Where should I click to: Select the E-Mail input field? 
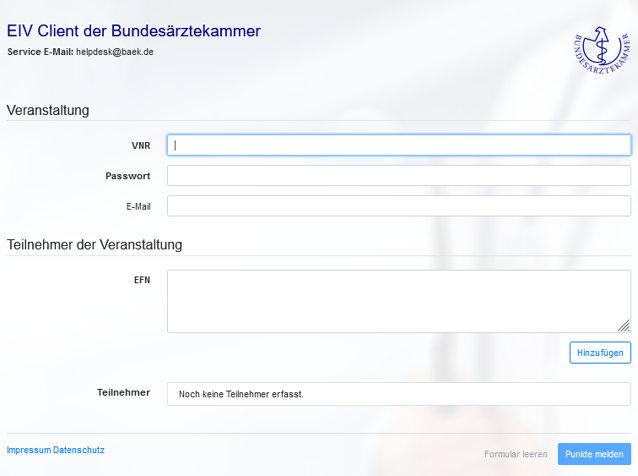pyautogui.click(x=399, y=206)
